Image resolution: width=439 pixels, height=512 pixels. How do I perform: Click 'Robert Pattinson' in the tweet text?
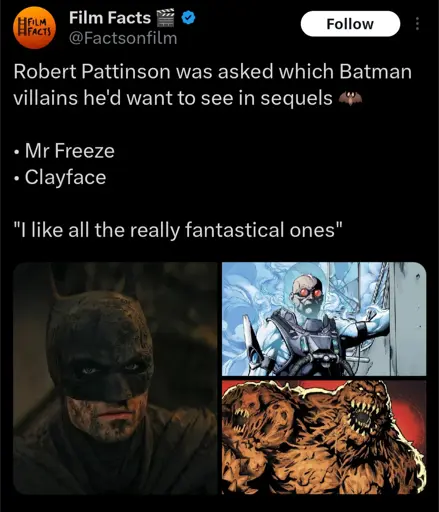(91, 72)
